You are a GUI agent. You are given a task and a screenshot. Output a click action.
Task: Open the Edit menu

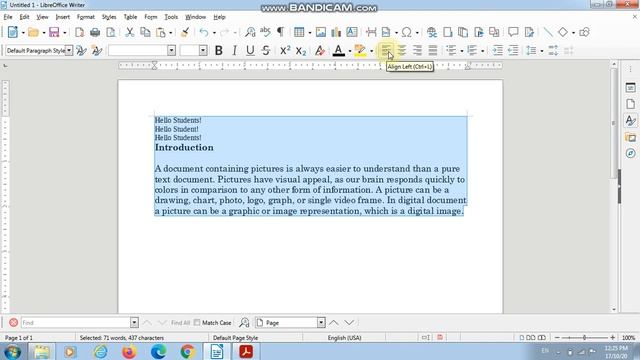pos(24,17)
